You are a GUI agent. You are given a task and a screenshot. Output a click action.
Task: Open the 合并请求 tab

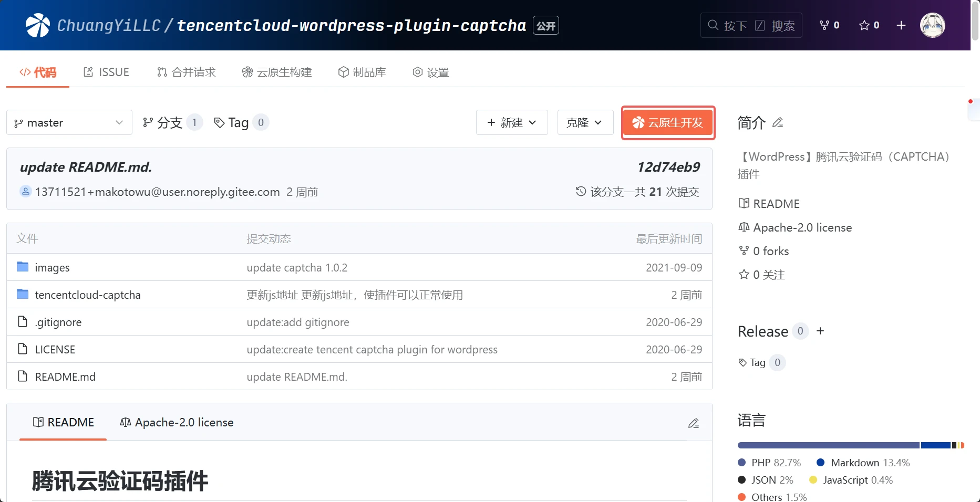[x=186, y=72]
